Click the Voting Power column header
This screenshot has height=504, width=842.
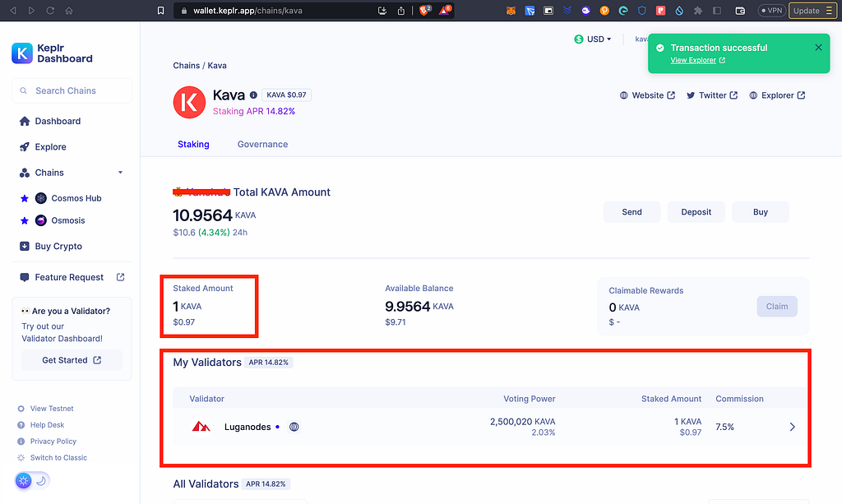coord(529,399)
